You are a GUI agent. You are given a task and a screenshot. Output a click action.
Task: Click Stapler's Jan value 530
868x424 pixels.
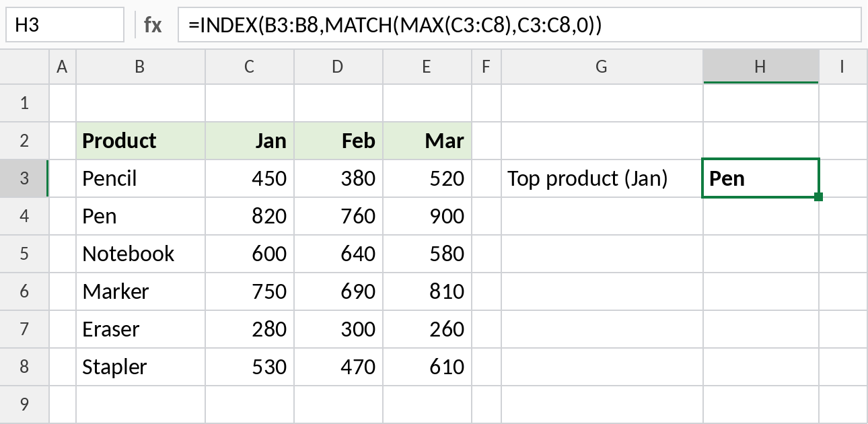click(250, 367)
